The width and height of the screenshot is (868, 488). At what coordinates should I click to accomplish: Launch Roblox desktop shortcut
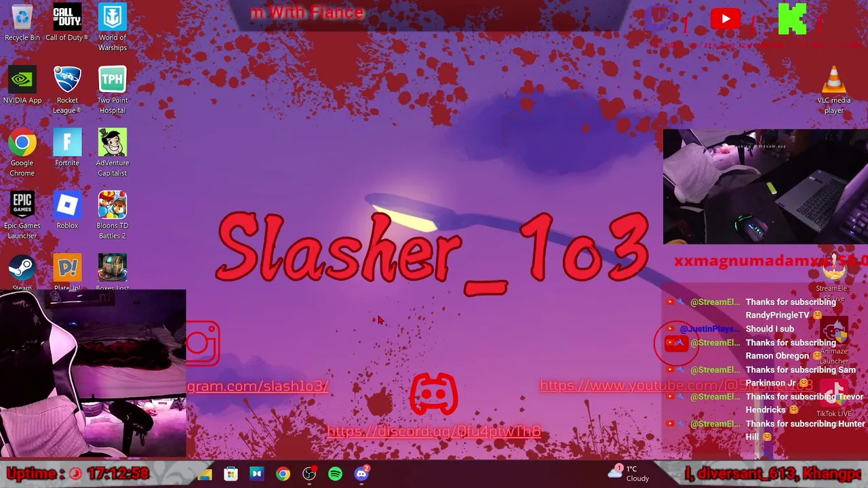pyautogui.click(x=67, y=211)
